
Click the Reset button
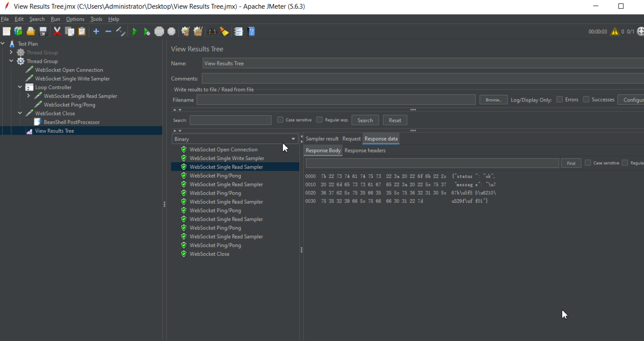coord(395,120)
